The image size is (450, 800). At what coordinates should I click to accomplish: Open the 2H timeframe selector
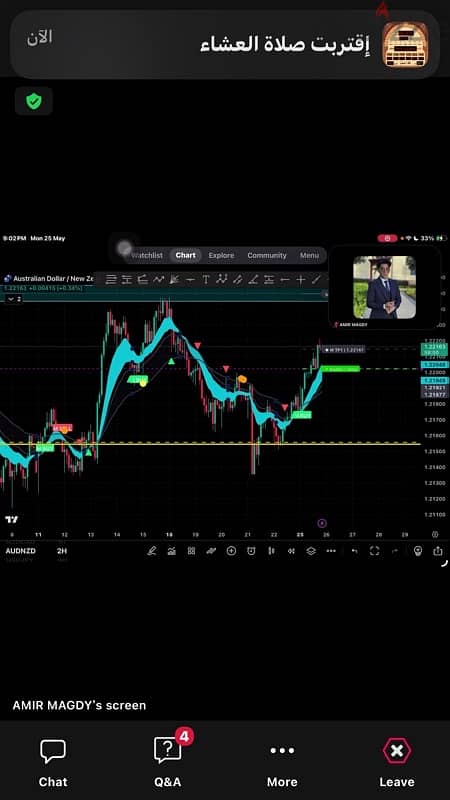62,551
